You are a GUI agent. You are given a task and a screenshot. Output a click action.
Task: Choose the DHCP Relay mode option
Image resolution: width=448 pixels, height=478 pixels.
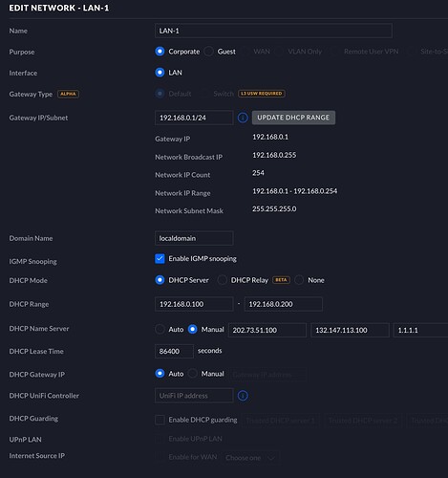pos(222,280)
